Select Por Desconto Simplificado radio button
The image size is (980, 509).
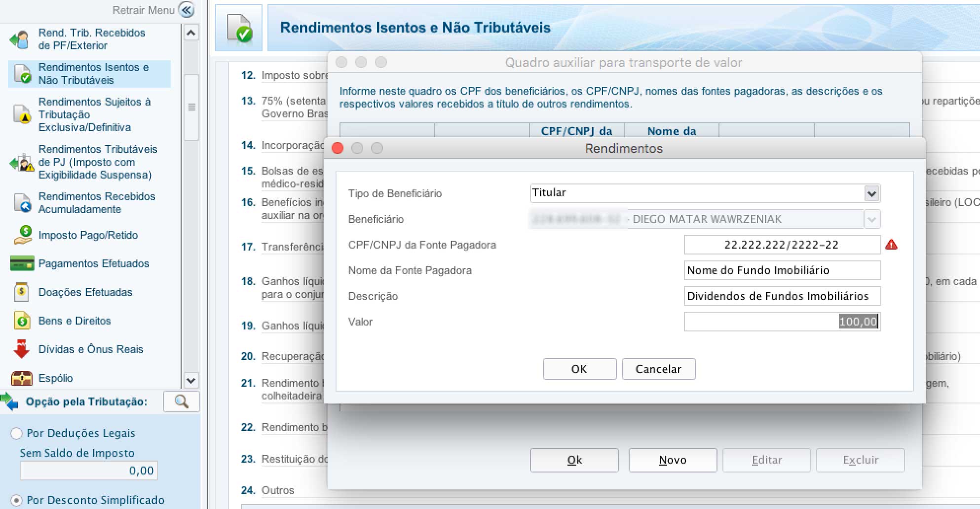point(16,500)
